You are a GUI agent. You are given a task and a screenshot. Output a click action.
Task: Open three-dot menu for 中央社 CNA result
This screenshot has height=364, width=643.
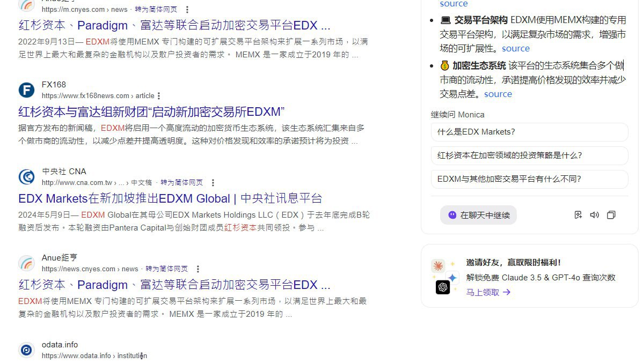tap(213, 183)
